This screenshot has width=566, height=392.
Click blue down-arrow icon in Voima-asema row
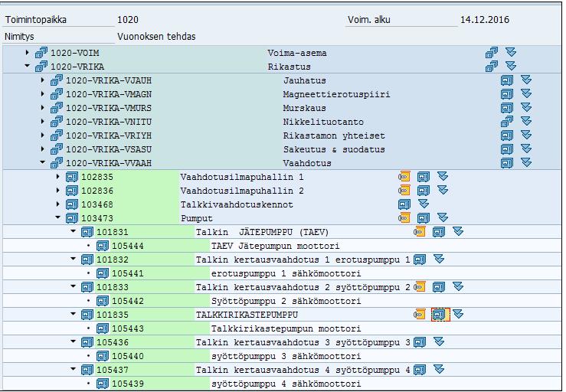tap(511, 52)
